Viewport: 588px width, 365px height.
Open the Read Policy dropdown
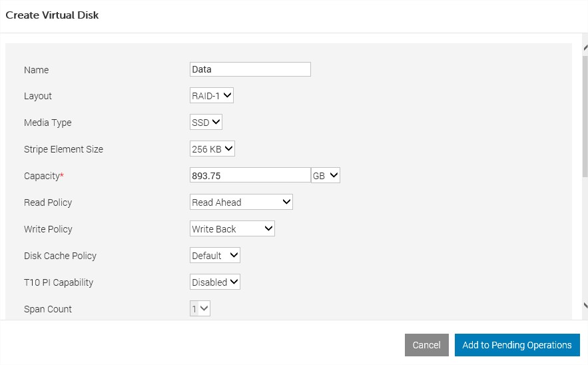(x=241, y=202)
